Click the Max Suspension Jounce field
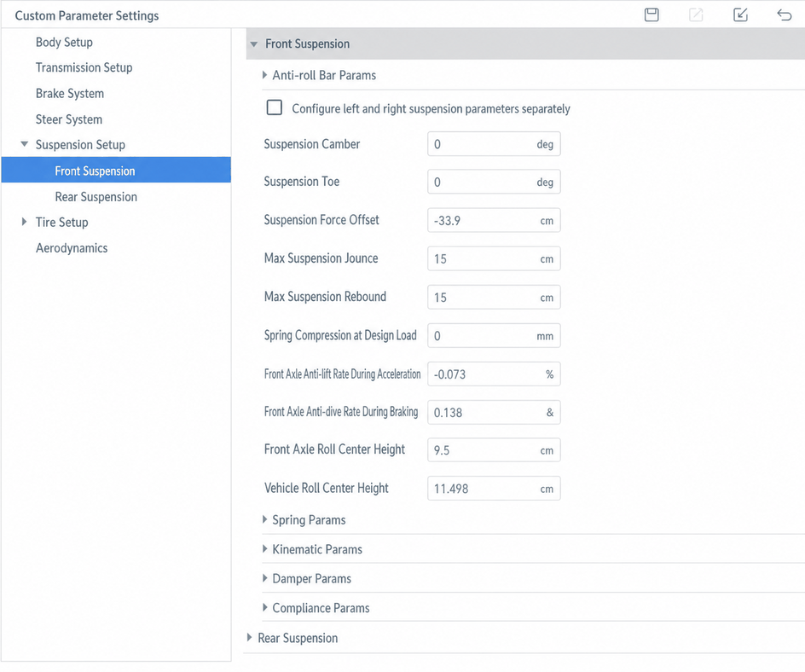Screen dimensions: 805x672 click(494, 258)
